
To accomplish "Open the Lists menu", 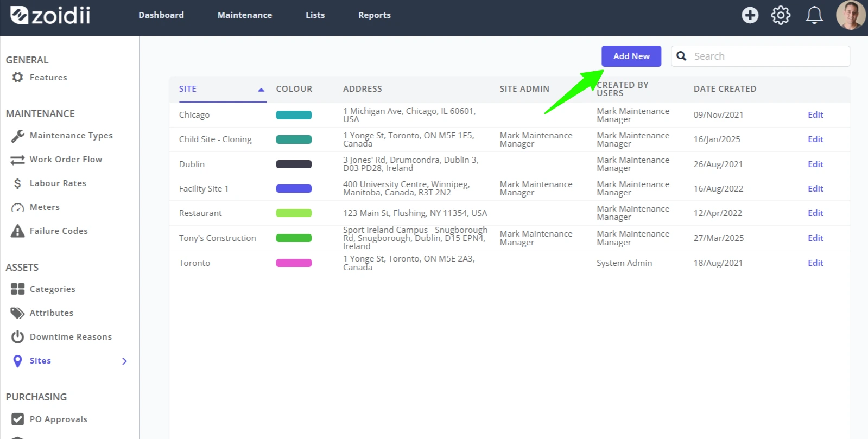I will point(315,15).
